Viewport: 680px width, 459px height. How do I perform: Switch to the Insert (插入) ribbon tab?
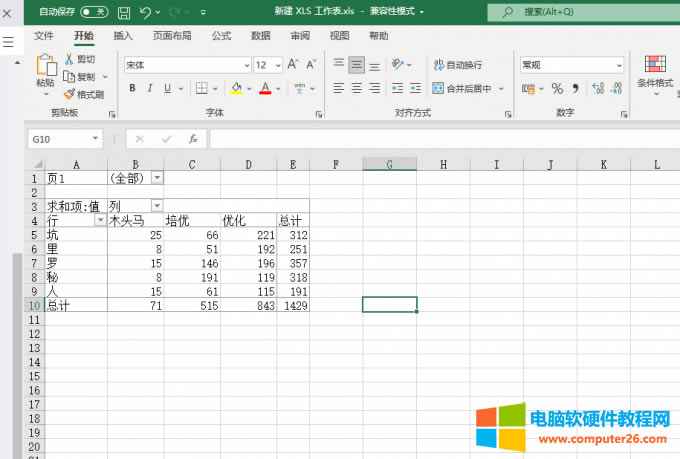click(123, 35)
